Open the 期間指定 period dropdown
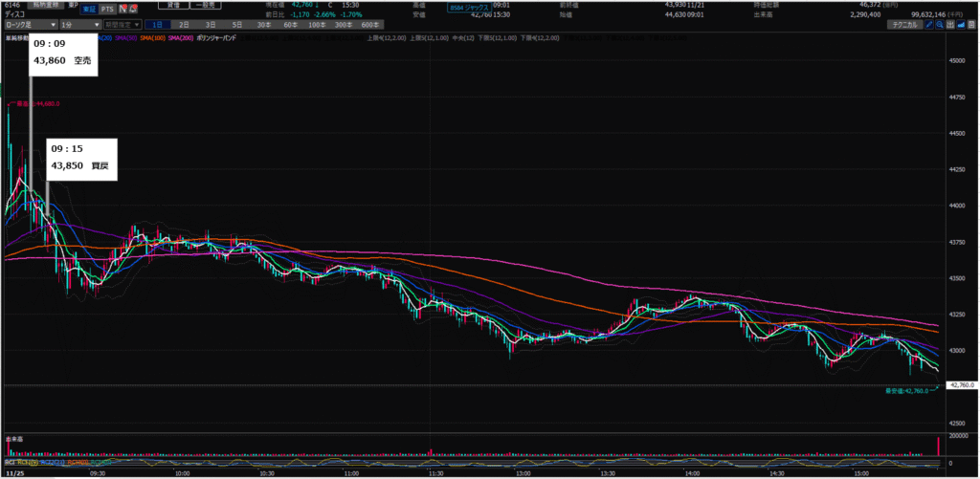Screen dimensions: 980x479 (122, 23)
